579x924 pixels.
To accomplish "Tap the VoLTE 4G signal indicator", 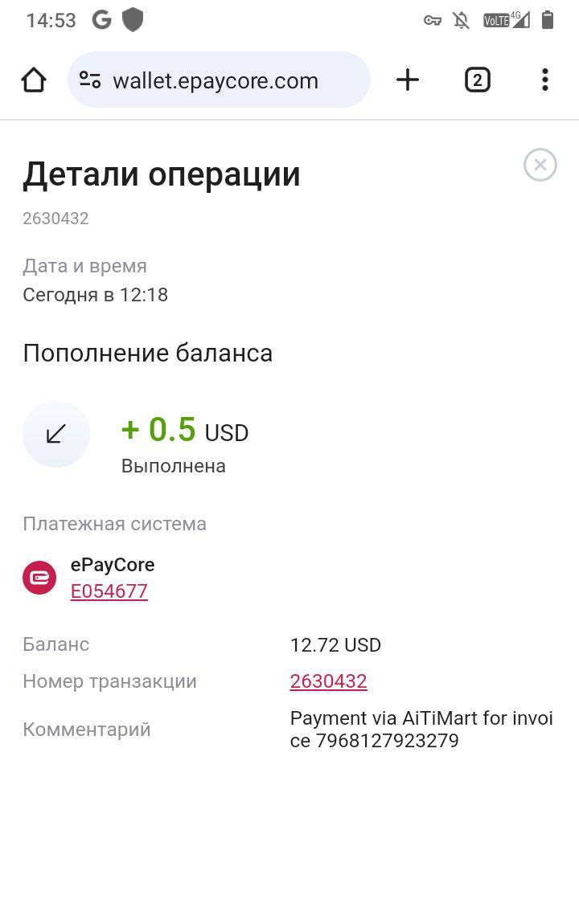I will (x=507, y=20).
